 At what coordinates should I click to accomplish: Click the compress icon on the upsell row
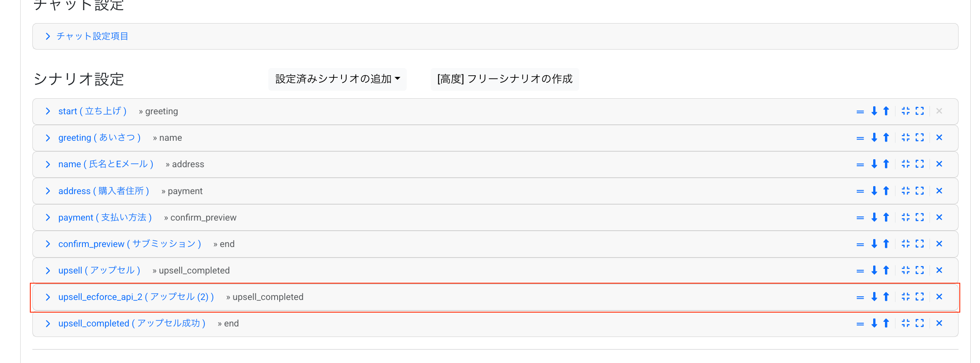(906, 270)
